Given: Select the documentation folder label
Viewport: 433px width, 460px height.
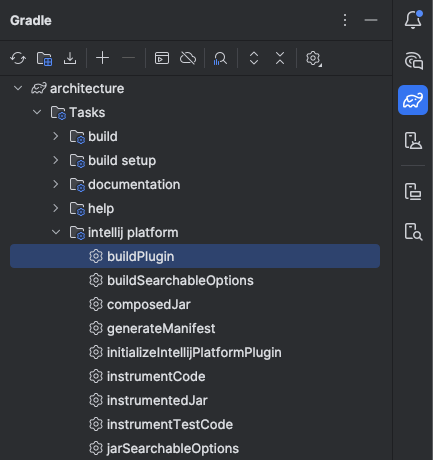Looking at the screenshot, I should pos(134,184).
